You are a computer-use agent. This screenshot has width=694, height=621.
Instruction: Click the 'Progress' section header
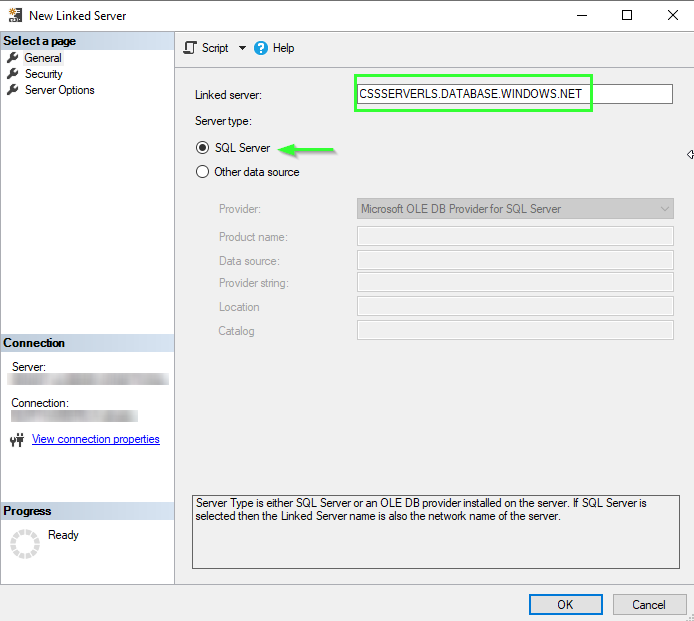pos(87,511)
